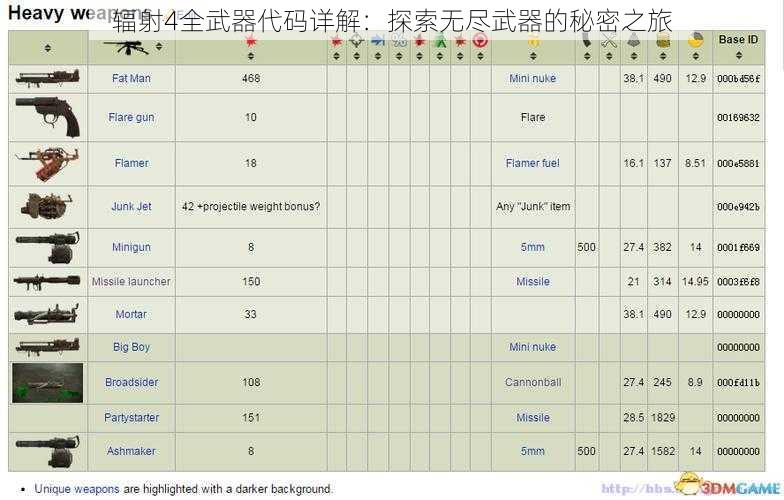Open the Flare gun weapon link
Image resolution: width=784 pixels, height=500 pixels.
132,118
